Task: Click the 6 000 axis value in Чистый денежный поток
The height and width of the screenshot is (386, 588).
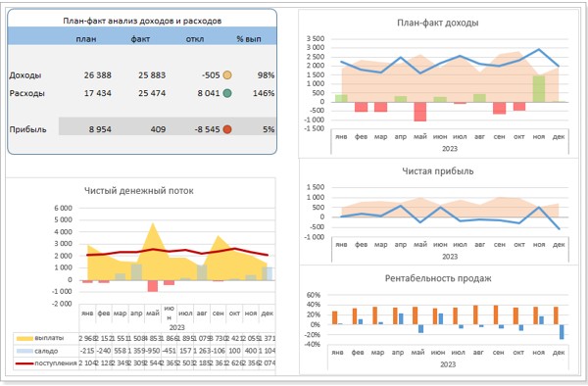Action: pos(63,208)
